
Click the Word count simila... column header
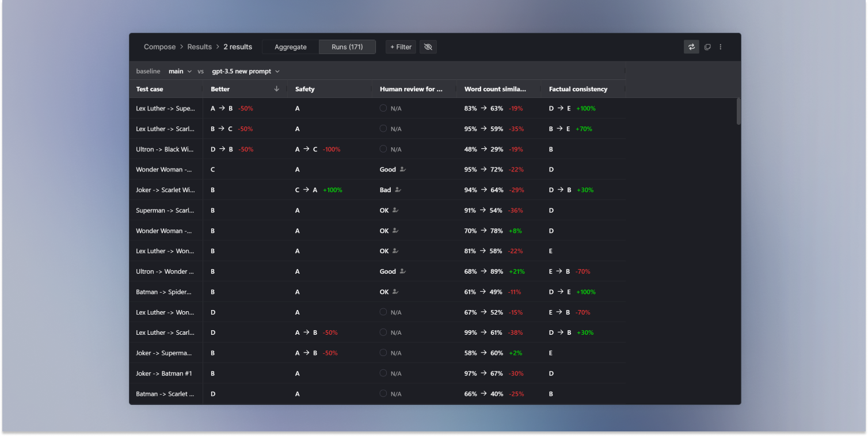point(495,89)
